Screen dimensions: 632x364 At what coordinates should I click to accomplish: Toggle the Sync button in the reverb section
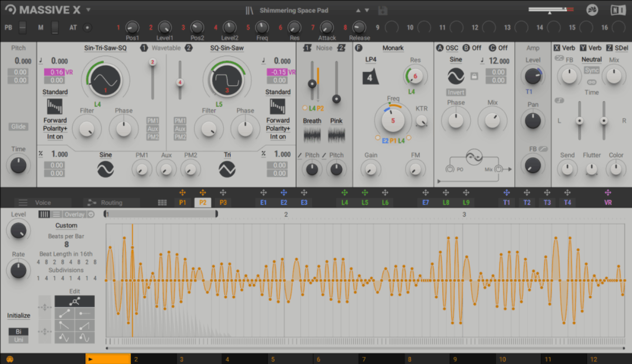(591, 70)
